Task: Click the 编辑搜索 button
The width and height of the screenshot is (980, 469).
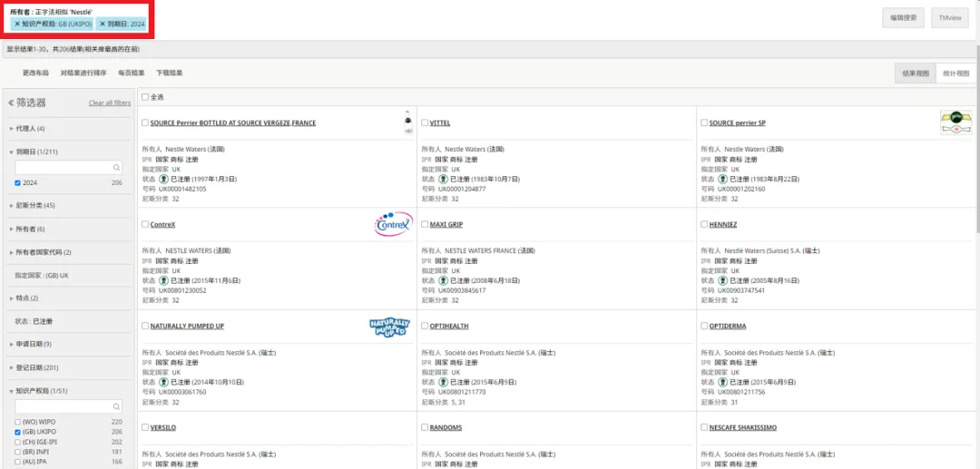Action: (x=903, y=18)
